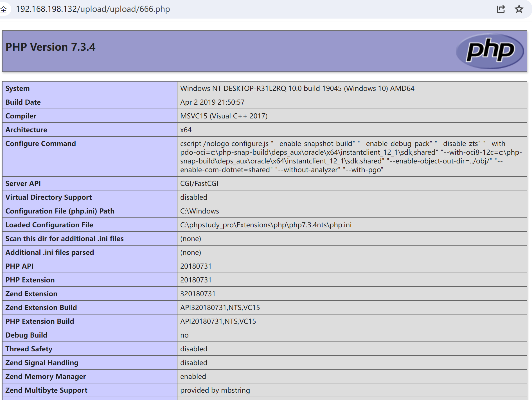Click the share page icon in address bar

[x=501, y=9]
